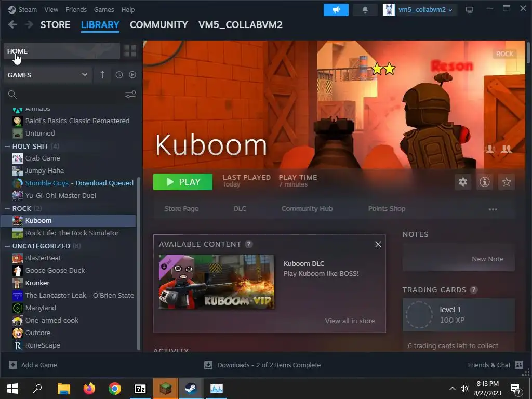Collapse the HOLY SHIT collection
Screen dimensions: 532x399
[7, 146]
